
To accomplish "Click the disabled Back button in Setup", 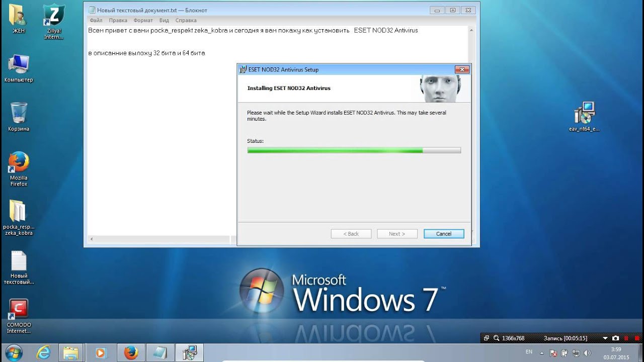I will point(351,234).
